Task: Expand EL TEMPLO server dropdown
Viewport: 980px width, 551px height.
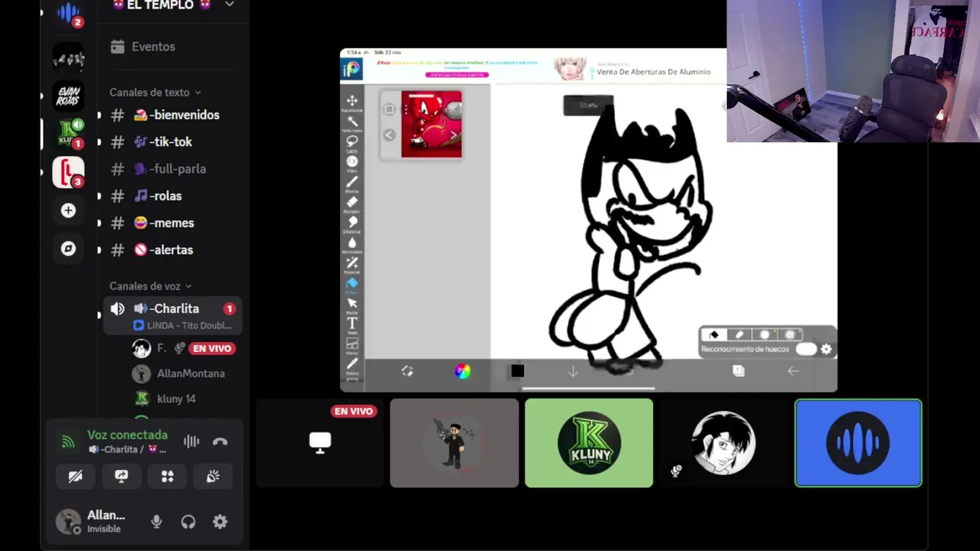Action: pyautogui.click(x=229, y=5)
